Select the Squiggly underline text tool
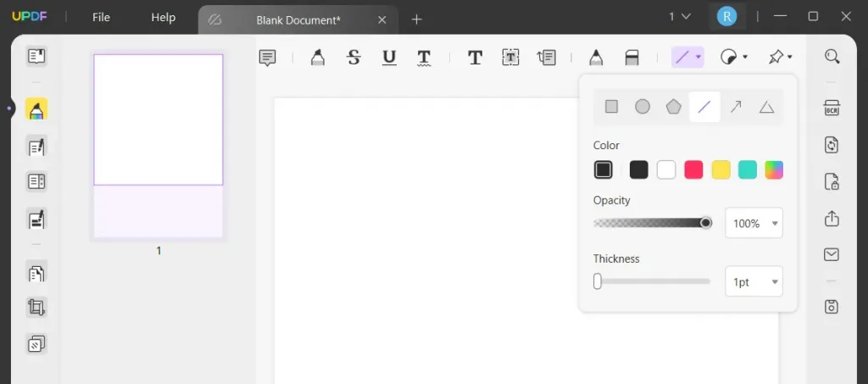This screenshot has width=868, height=384. pos(424,58)
